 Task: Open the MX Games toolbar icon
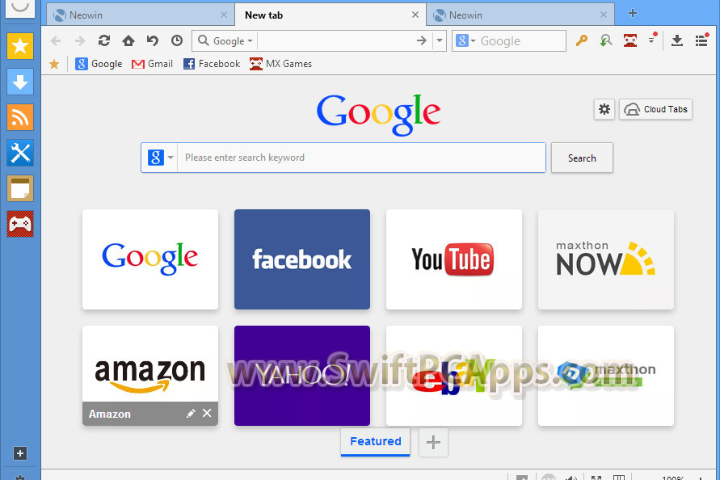coord(630,41)
